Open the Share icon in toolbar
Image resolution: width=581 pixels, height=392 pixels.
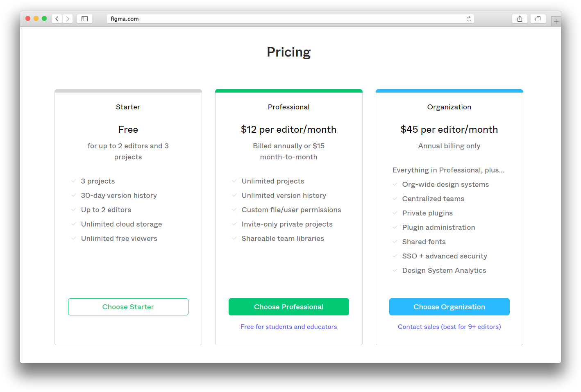tap(520, 19)
